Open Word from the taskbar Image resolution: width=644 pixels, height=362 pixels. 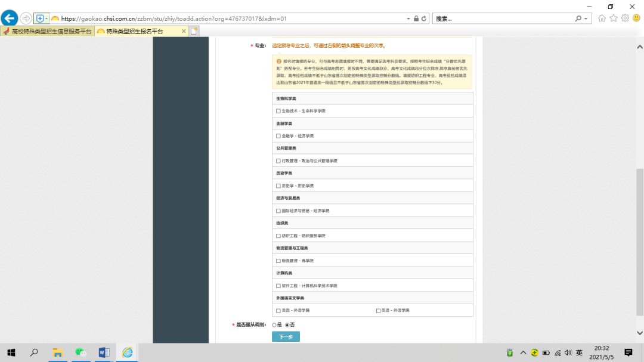click(104, 352)
